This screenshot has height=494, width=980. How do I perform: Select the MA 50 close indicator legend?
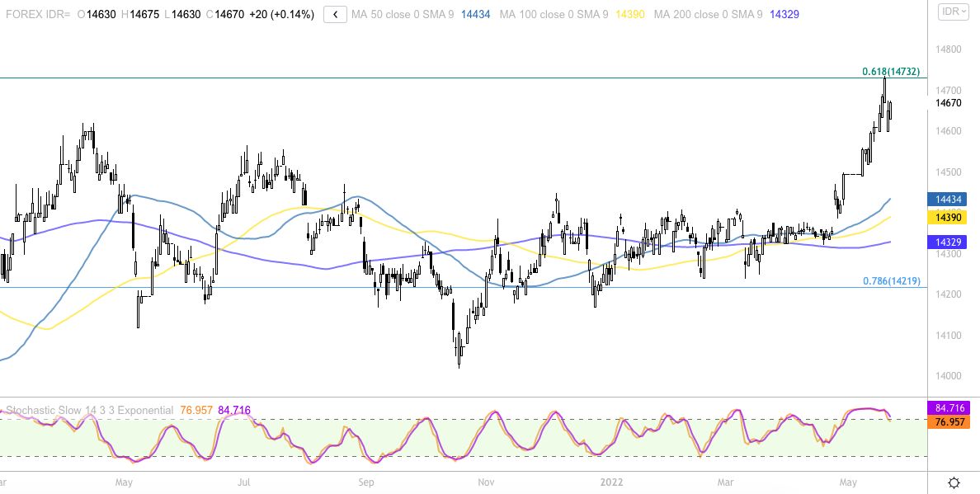[403, 14]
